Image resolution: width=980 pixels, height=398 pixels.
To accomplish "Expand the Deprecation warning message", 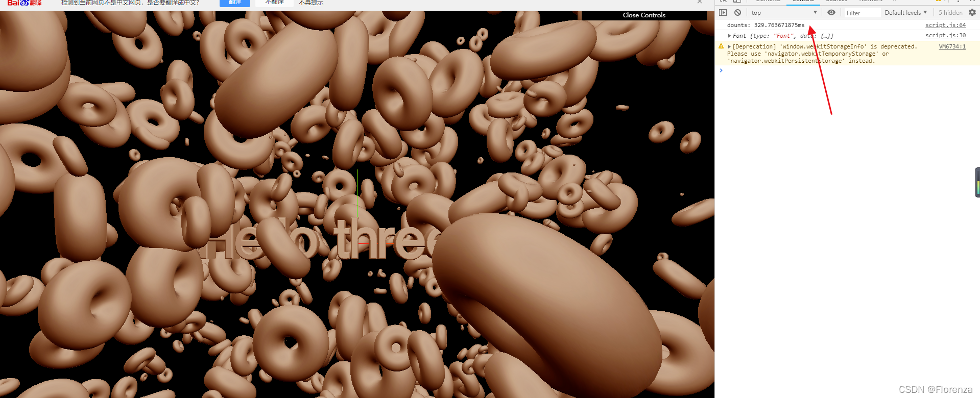I will pos(729,46).
